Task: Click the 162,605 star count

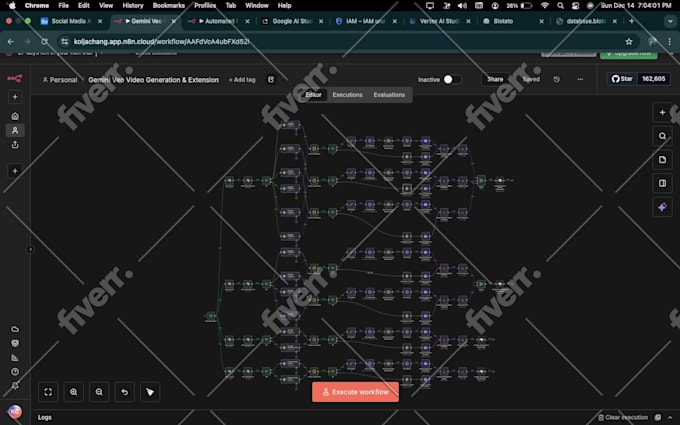Action: tap(654, 79)
